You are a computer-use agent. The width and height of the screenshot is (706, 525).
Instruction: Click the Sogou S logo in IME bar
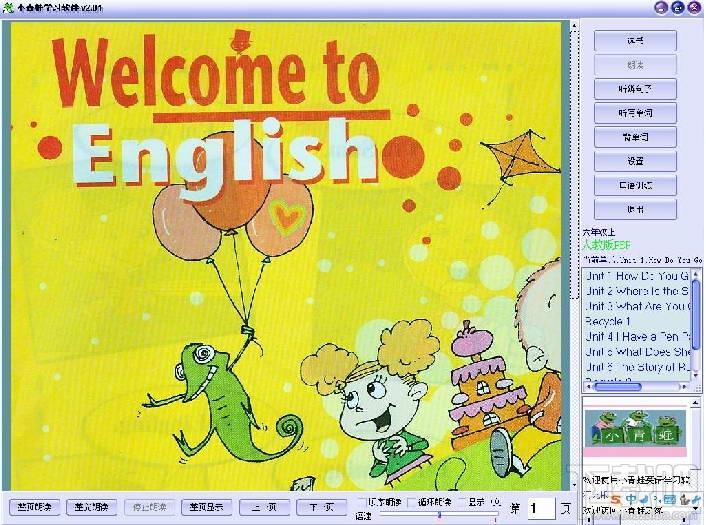click(x=615, y=498)
